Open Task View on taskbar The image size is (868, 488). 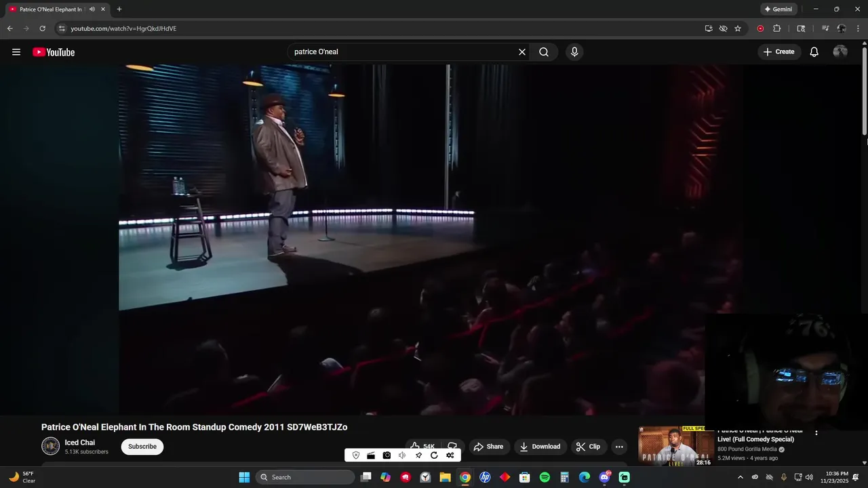pos(366,477)
